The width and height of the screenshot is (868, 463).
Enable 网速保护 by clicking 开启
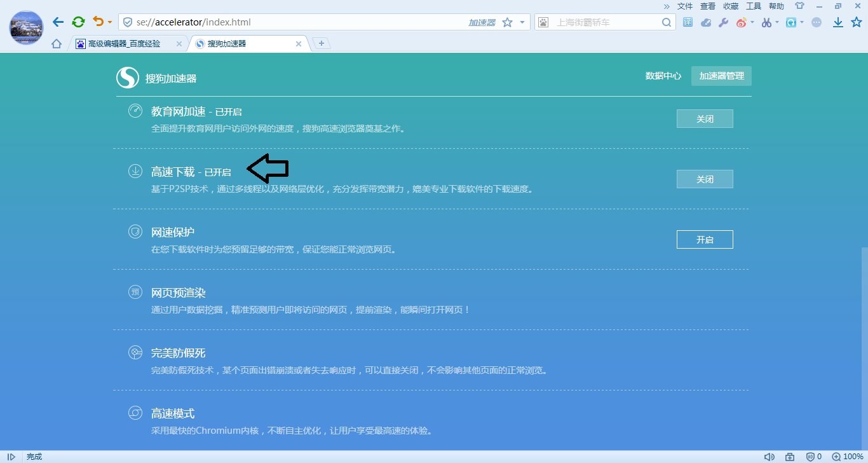coord(705,239)
